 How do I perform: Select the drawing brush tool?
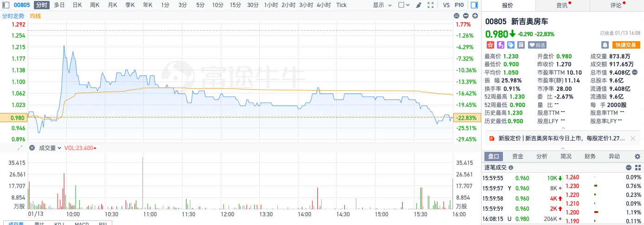tap(419, 5)
